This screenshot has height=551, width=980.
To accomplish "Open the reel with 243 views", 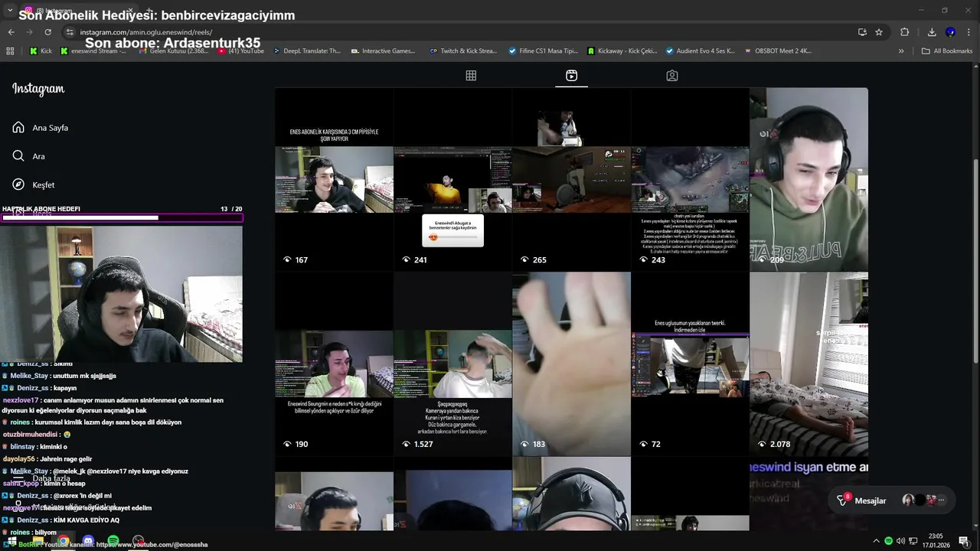I will point(690,179).
